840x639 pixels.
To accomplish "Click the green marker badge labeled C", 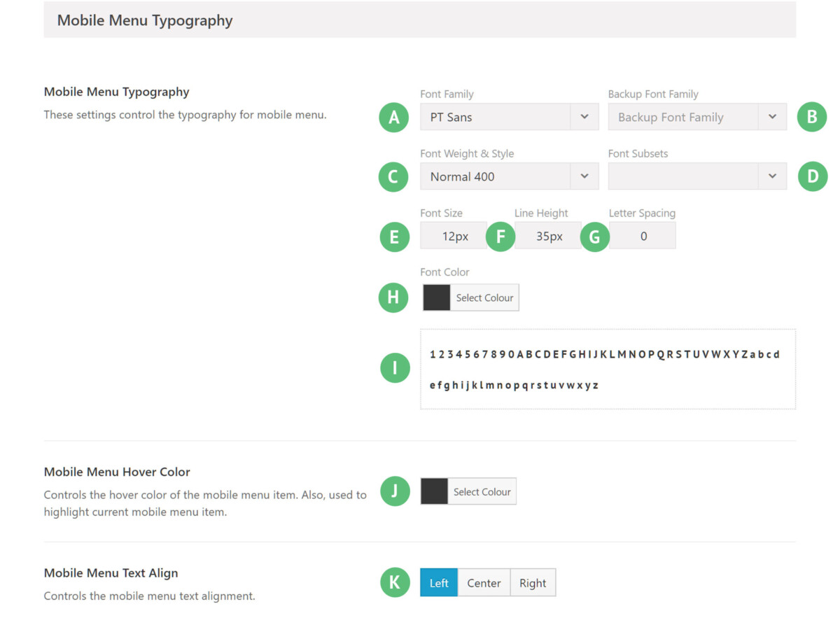I will coord(393,176).
